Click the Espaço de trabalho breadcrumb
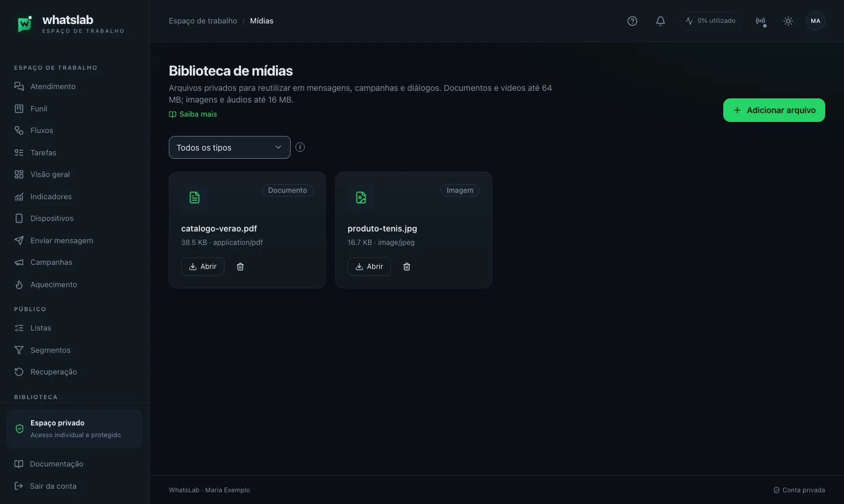The image size is (844, 504). (203, 21)
